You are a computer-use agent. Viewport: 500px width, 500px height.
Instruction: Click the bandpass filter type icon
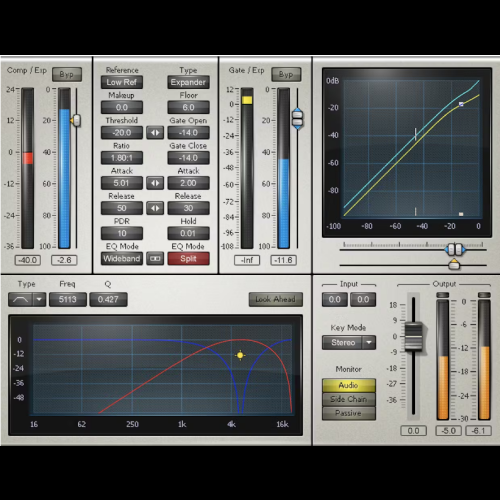pyautogui.click(x=20, y=299)
